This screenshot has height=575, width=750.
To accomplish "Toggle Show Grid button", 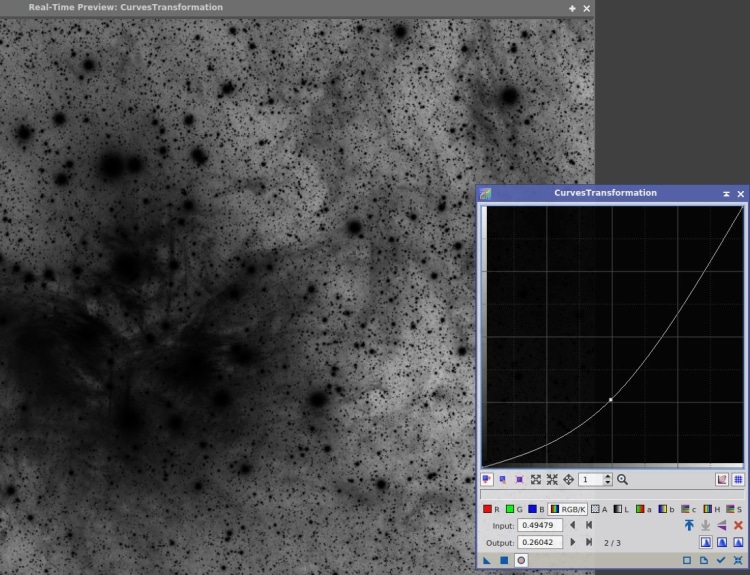I will (738, 479).
